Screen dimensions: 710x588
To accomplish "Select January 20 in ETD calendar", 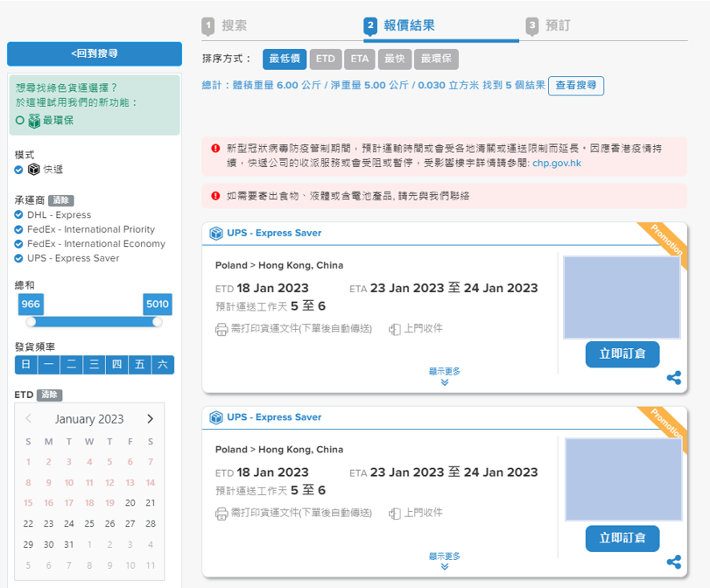I will coord(130,503).
